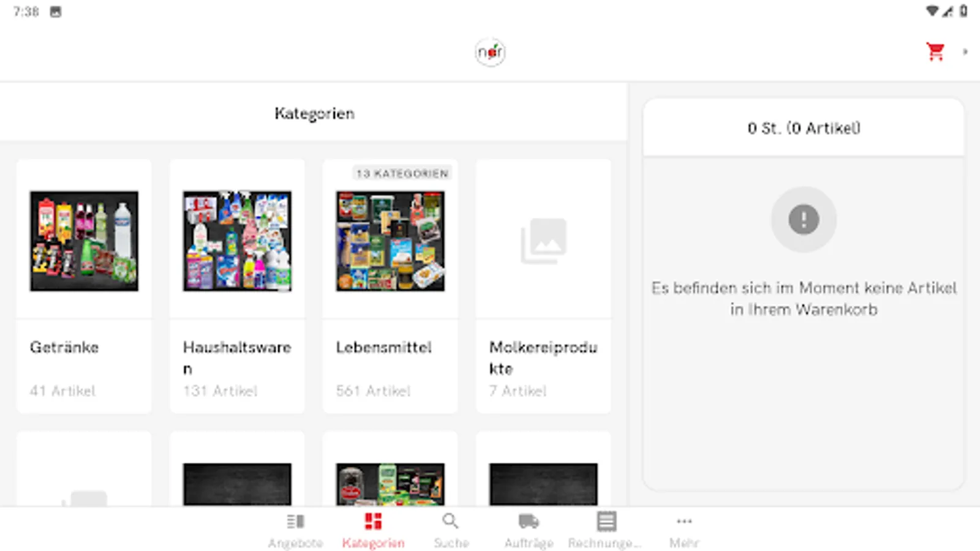The width and height of the screenshot is (980, 551).
Task: Open the Mehr menu tab
Action: (x=684, y=530)
